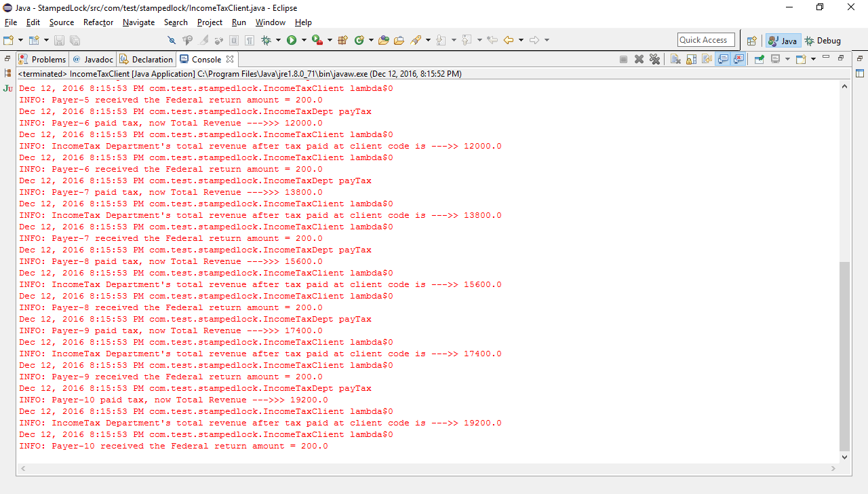Viewport: 868px width, 494px height.
Task: Create a new Java class via toolbar
Action: click(359, 41)
